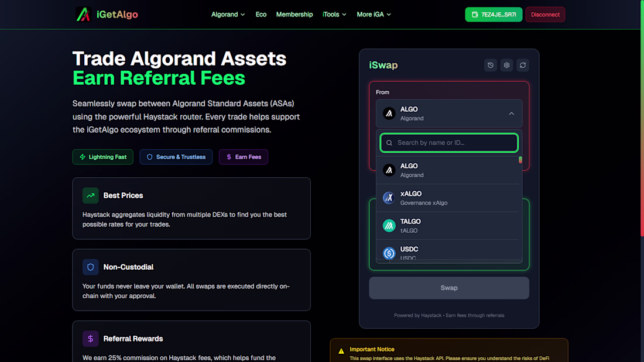The width and height of the screenshot is (644, 362).
Task: Click the token list scrollbar thumb
Action: [x=520, y=160]
